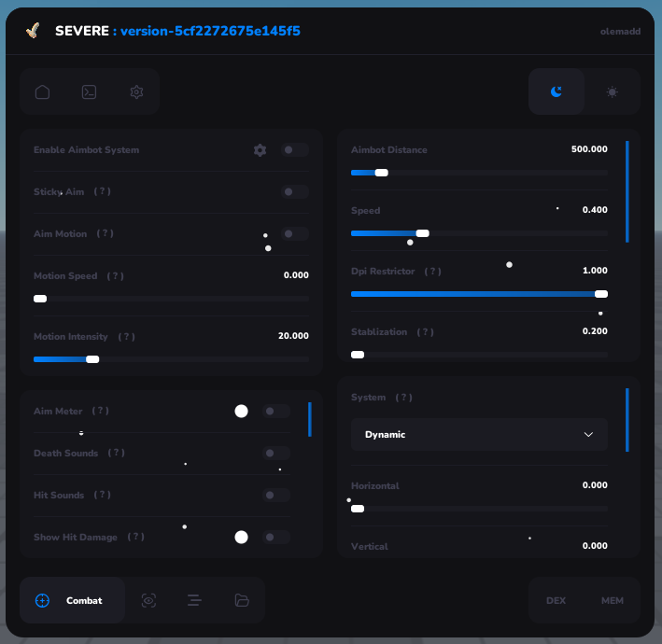Switch to light mode sun icon
Screen dimensions: 662x644
point(613,92)
